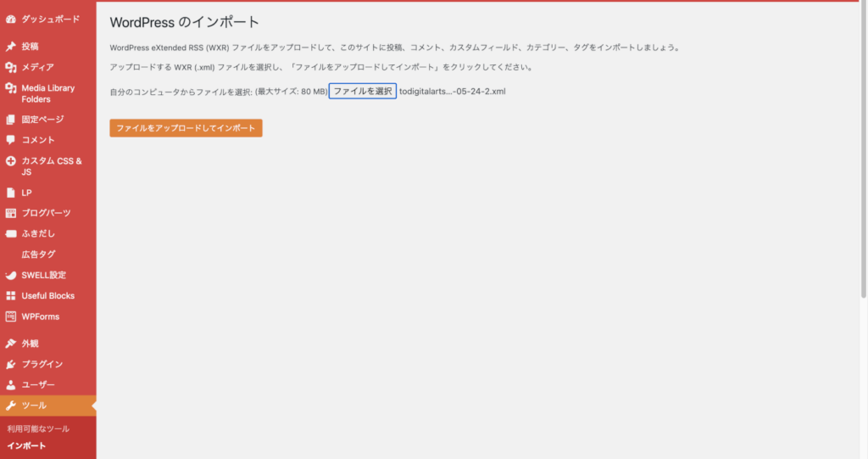Viewport: 868px width, 459px height.
Task: Select the highlighted ツール menu
Action: pos(48,406)
